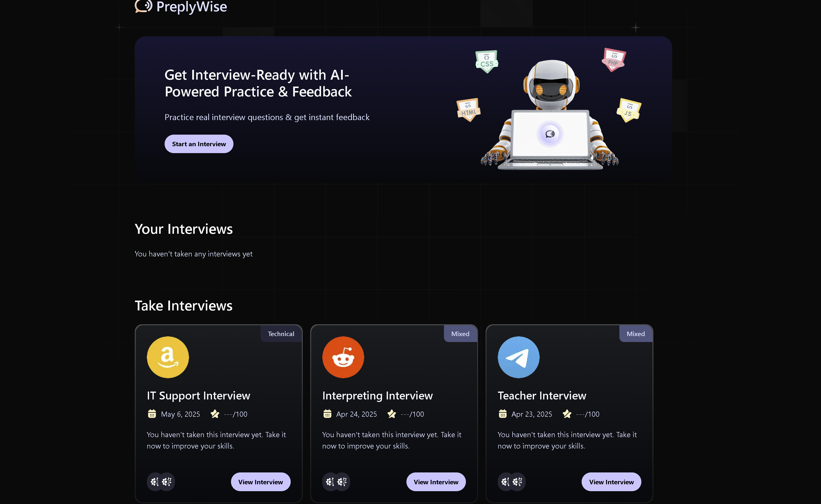
Task: Click the JS badge icon near the robot
Action: pyautogui.click(x=629, y=110)
